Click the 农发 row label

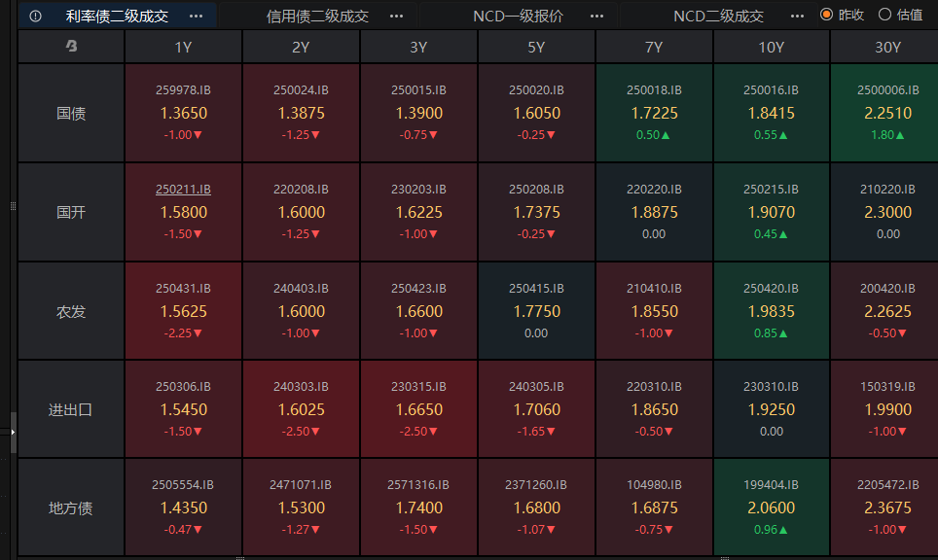(71, 311)
